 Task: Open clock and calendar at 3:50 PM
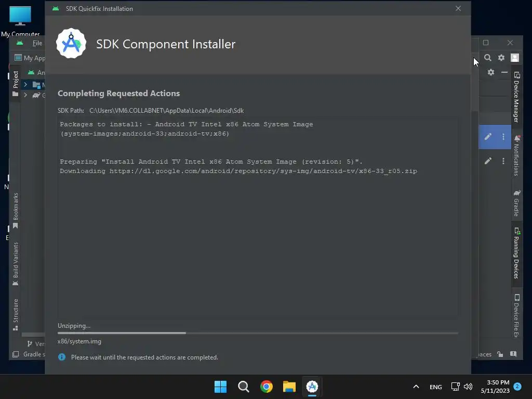[495, 387]
